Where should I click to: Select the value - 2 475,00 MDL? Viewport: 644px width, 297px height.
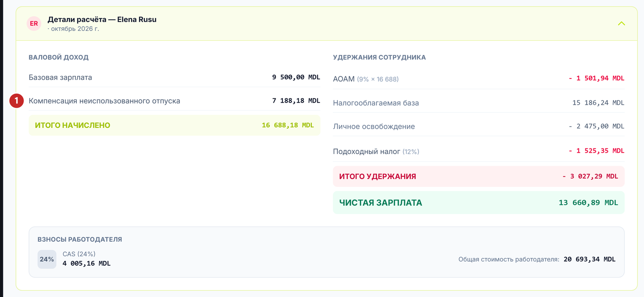click(597, 126)
